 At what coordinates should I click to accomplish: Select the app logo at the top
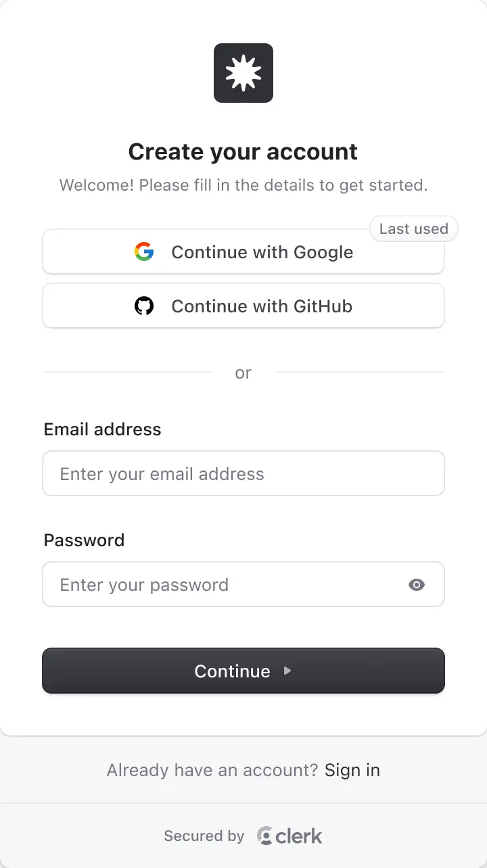[243, 73]
